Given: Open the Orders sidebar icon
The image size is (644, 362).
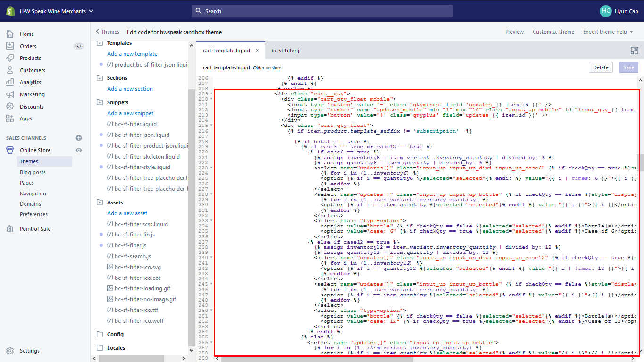Looking at the screenshot, I should [x=10, y=46].
